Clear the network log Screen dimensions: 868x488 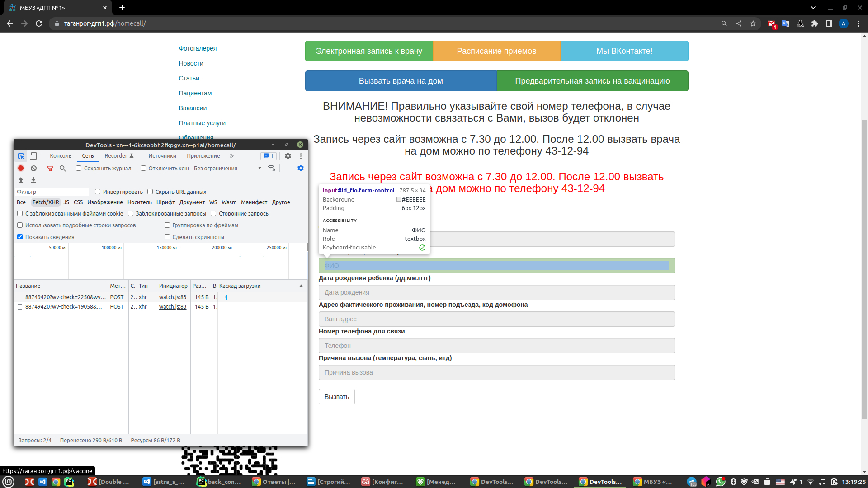(33, 168)
